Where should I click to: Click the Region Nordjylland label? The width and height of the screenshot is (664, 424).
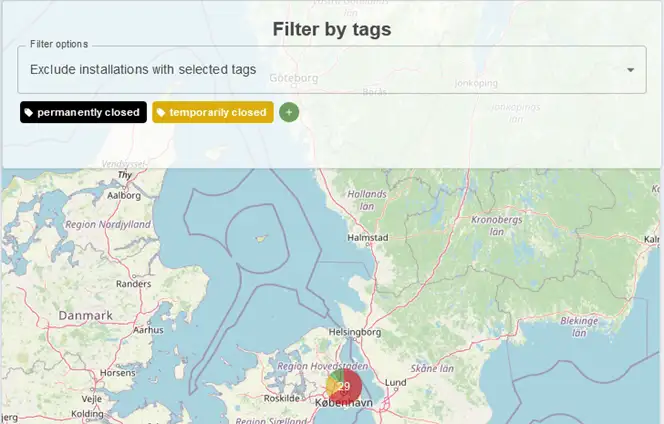click(108, 224)
